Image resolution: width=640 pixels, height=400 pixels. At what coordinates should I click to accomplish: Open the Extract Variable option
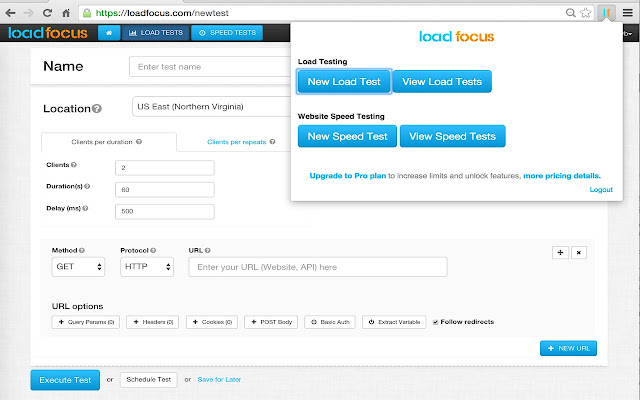coord(394,322)
